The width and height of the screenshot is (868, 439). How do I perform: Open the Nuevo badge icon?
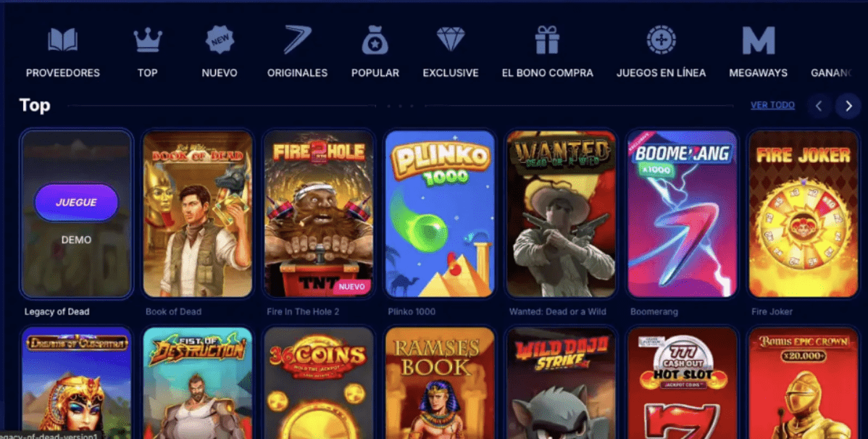pos(220,40)
